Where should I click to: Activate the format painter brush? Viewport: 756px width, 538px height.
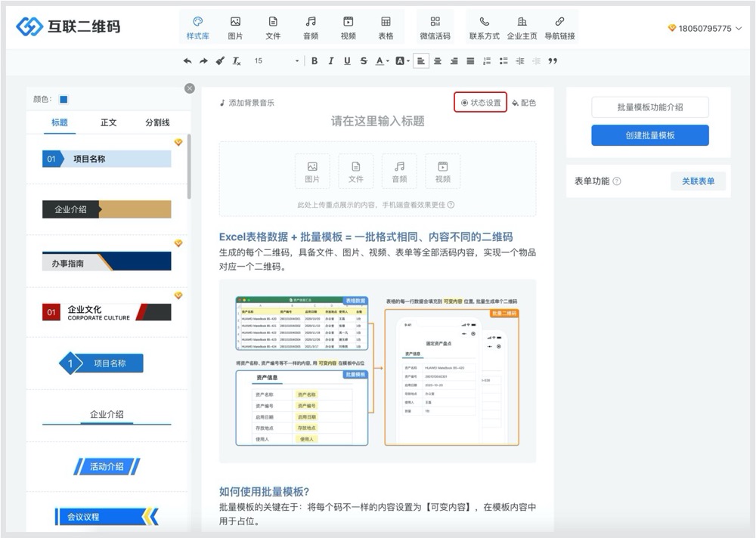click(220, 60)
